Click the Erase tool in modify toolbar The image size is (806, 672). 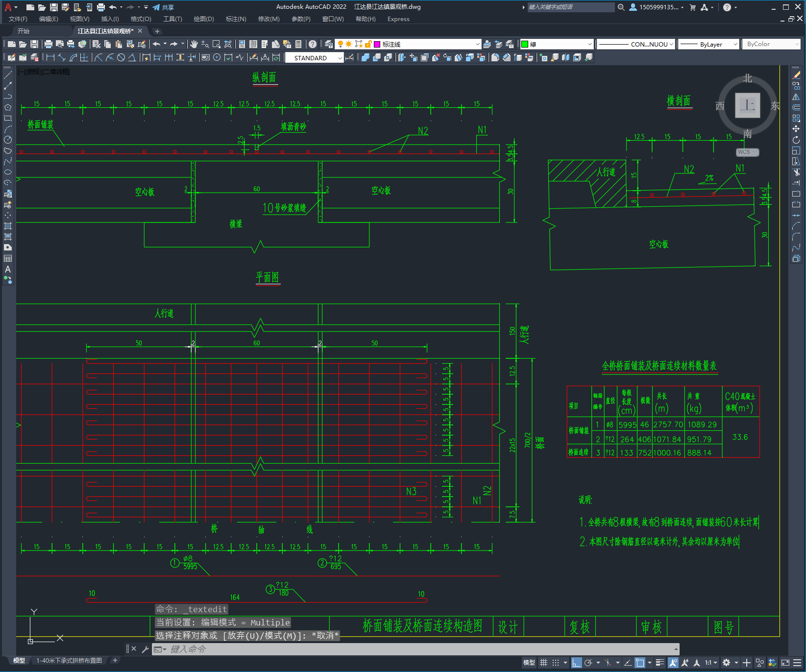point(796,75)
